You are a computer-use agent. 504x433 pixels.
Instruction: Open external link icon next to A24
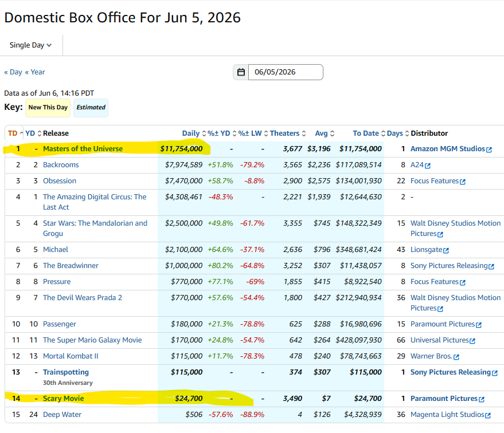point(428,166)
